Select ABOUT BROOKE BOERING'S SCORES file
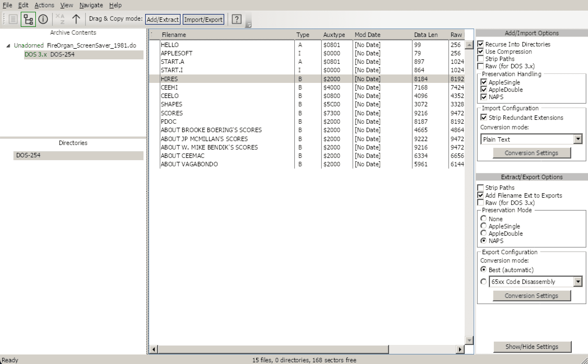The width and height of the screenshot is (588, 364). (x=307, y=130)
